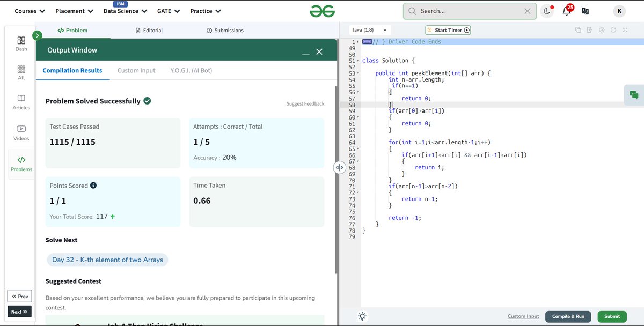Switch to the Editorial tab
Viewport: 644px width, 326px height.
149,31
